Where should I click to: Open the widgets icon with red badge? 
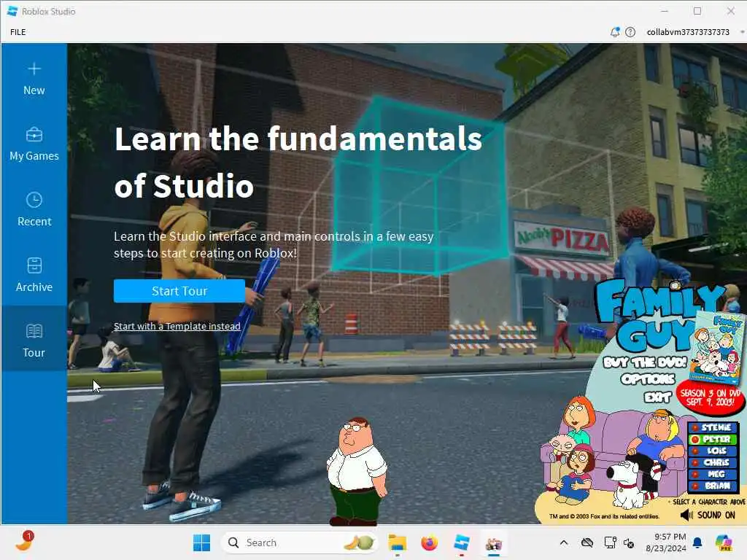click(24, 542)
